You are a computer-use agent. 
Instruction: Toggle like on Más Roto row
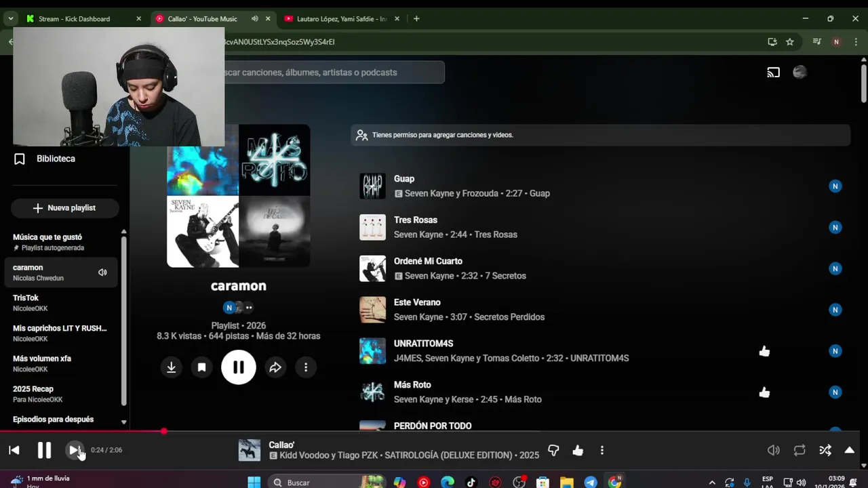click(764, 392)
